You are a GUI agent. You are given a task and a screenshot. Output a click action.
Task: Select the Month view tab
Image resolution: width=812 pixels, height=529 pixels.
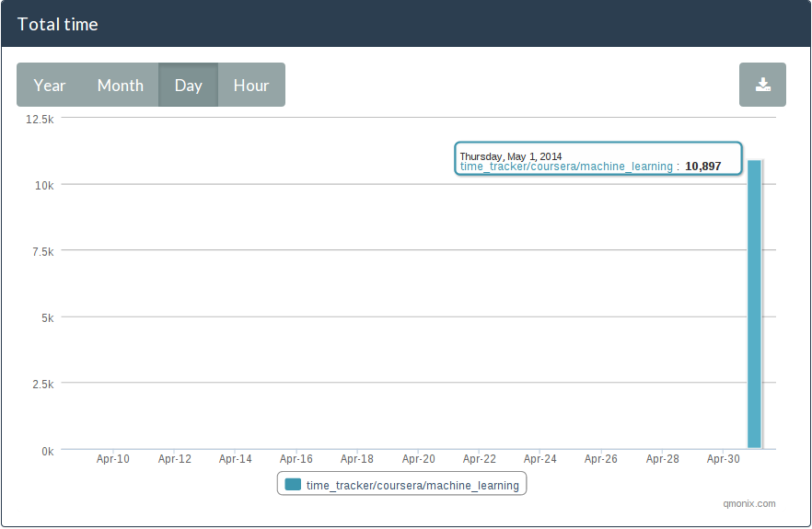[x=120, y=85]
